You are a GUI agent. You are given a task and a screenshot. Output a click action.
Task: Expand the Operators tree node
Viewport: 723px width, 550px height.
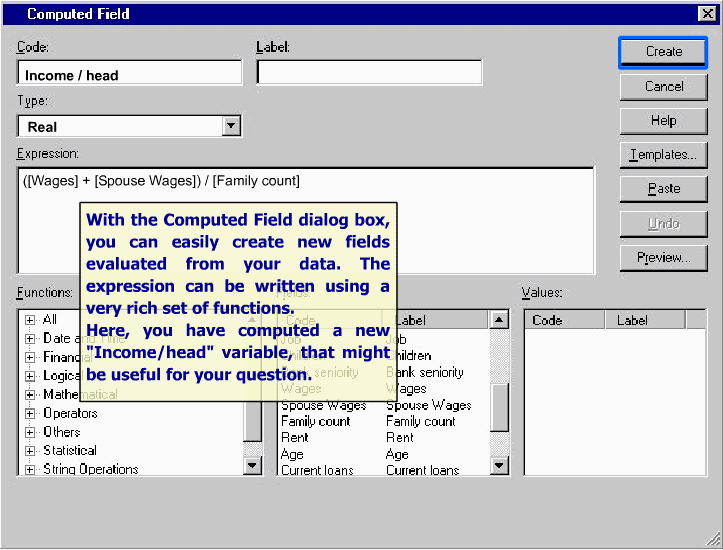[x=30, y=413]
